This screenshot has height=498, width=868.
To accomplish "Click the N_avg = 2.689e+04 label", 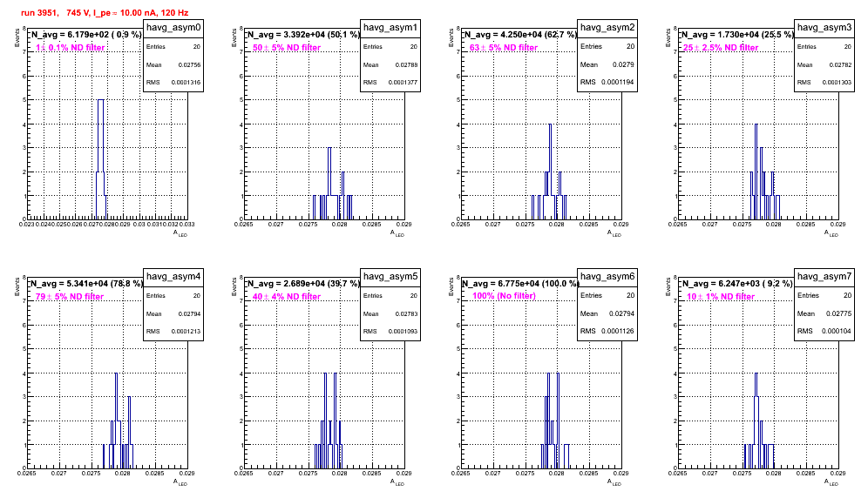I will [303, 283].
